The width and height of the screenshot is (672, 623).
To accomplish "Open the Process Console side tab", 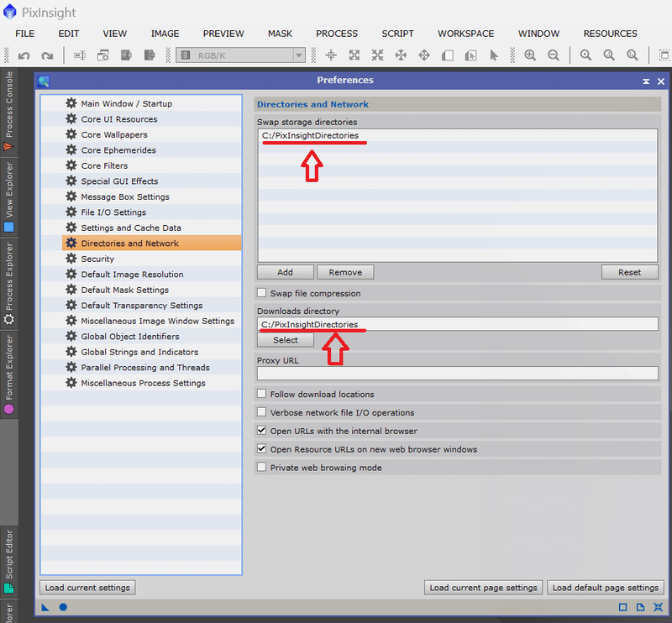I will (x=9, y=111).
